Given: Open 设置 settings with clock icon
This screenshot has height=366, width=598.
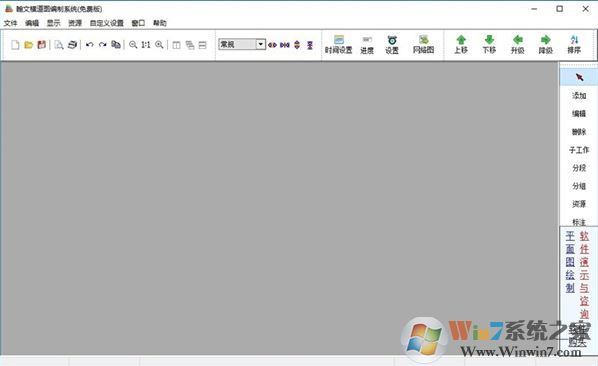Looking at the screenshot, I should pyautogui.click(x=392, y=45).
